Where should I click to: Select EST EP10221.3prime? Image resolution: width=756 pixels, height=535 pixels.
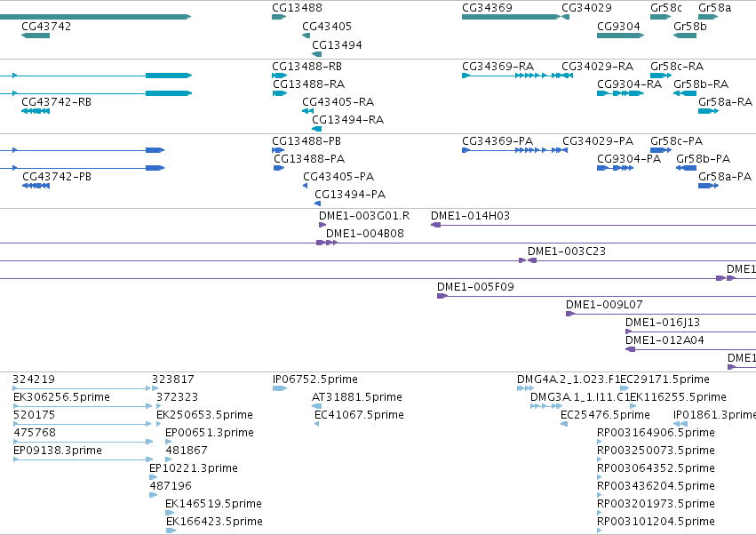[x=194, y=468]
